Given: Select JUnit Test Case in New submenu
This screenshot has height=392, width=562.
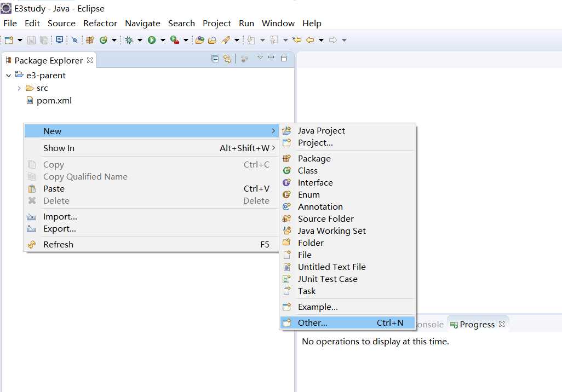Looking at the screenshot, I should [x=348, y=279].
